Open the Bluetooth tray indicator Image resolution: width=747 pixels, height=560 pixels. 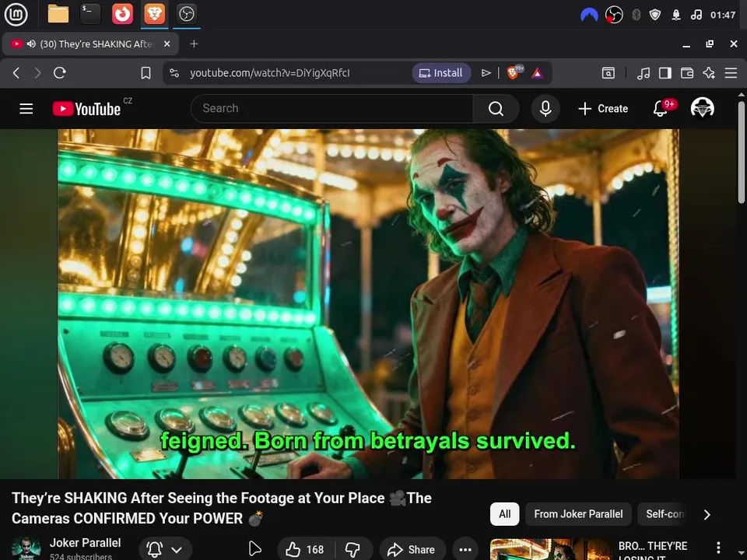tap(636, 16)
